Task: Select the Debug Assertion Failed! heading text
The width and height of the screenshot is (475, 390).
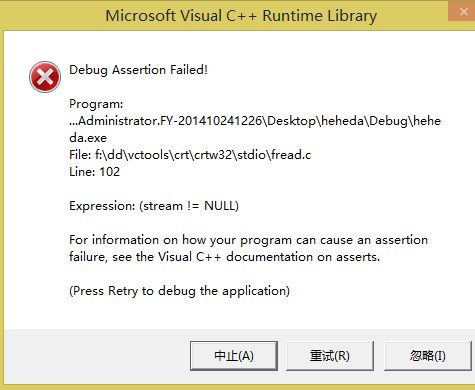Action: [138, 70]
